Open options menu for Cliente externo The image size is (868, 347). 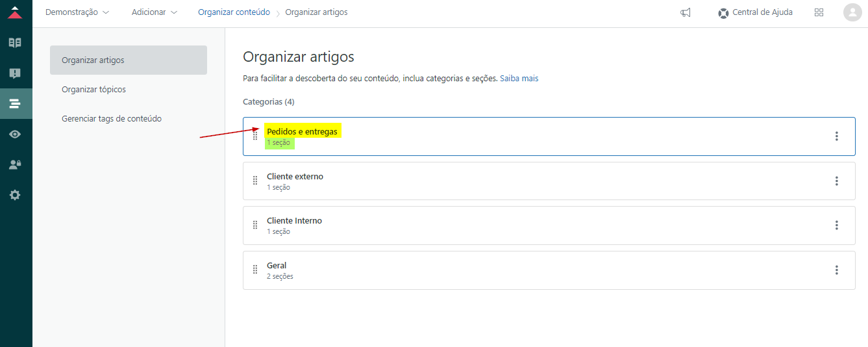[836, 181]
